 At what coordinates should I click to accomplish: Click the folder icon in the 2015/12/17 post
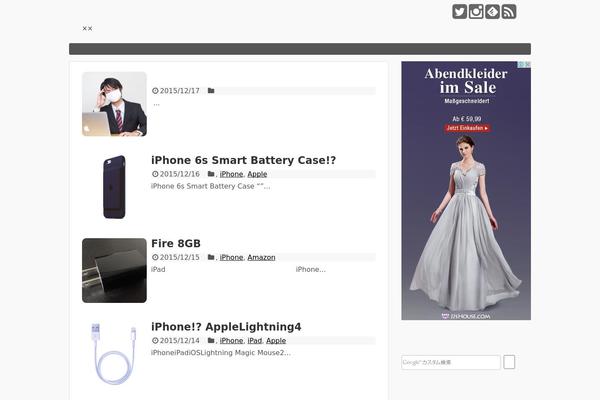click(211, 91)
